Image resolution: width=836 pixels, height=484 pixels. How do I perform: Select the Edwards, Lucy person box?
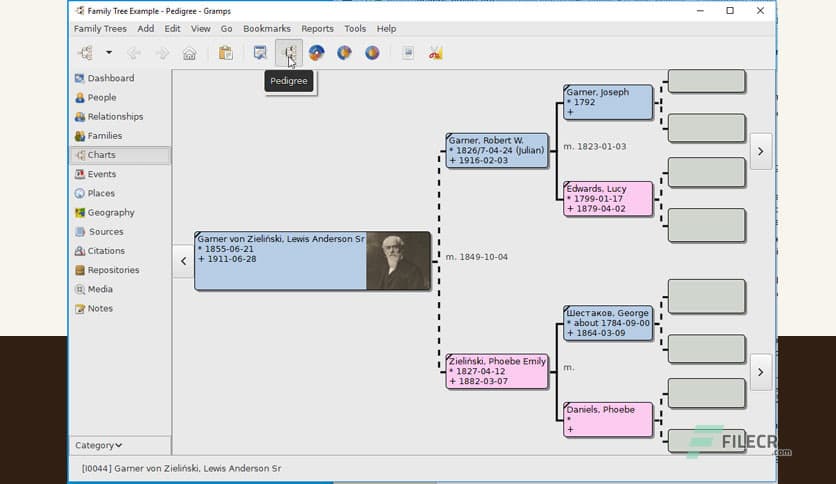click(608, 198)
